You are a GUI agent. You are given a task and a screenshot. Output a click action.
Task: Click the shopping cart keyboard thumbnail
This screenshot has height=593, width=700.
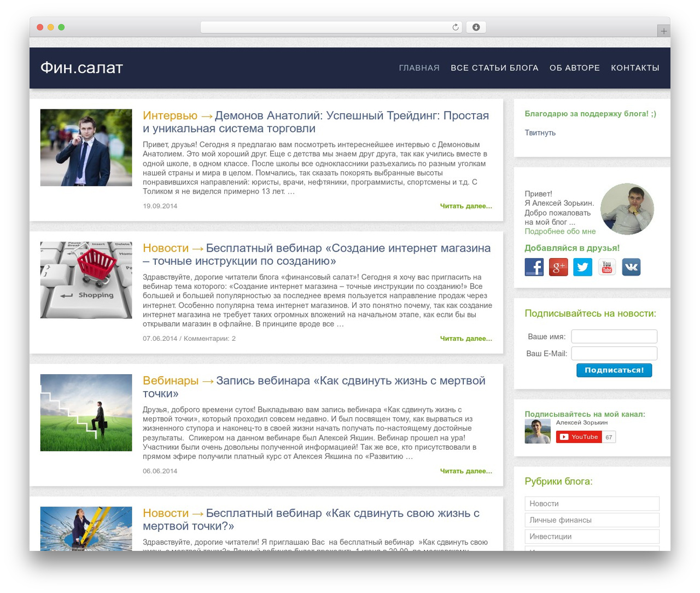point(86,280)
